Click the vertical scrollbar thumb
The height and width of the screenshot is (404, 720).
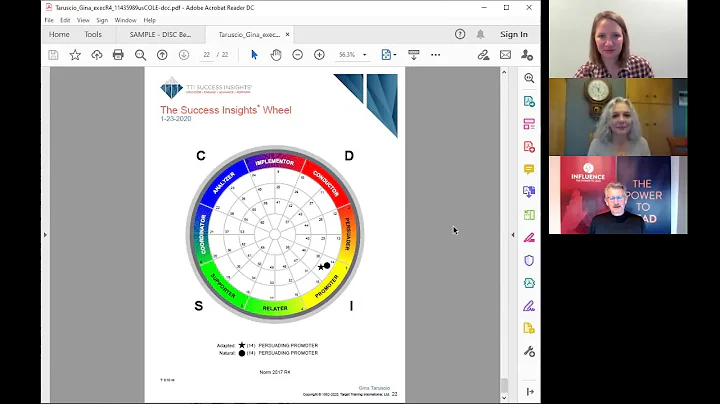pos(504,385)
